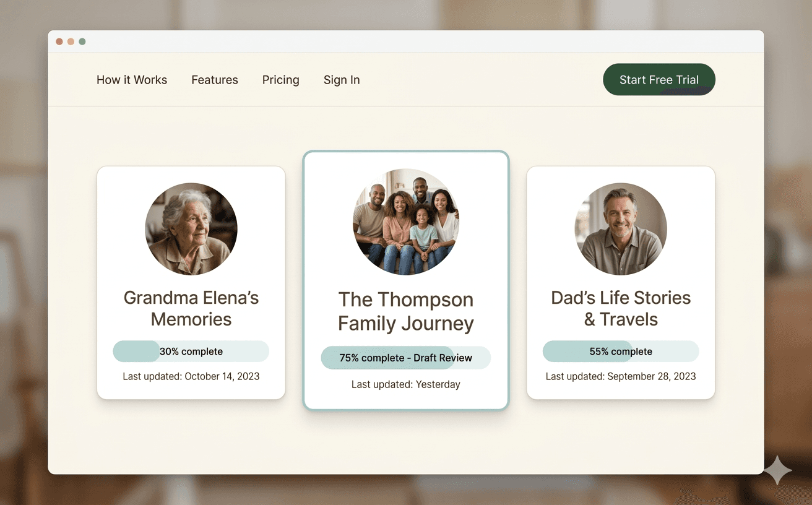Select The Thompson Family Journey card
The image size is (812, 505).
click(x=405, y=278)
